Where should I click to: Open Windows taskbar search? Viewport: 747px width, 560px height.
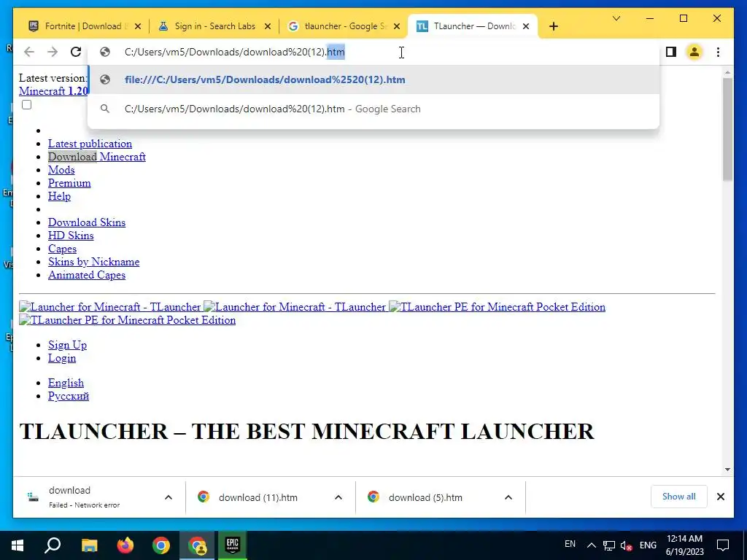[x=53, y=545]
